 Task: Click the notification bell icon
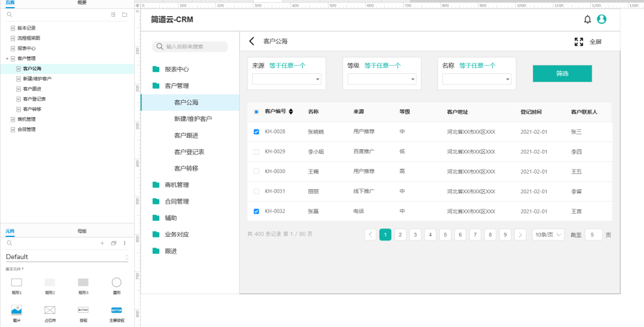pos(587,20)
